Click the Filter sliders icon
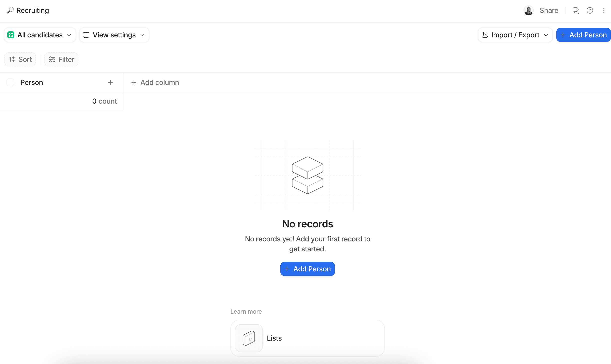 [x=52, y=59]
